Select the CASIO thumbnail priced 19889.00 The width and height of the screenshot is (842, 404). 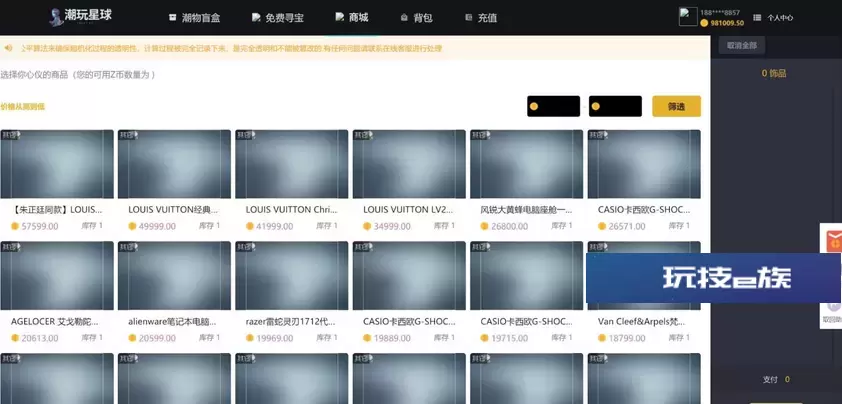(x=409, y=276)
